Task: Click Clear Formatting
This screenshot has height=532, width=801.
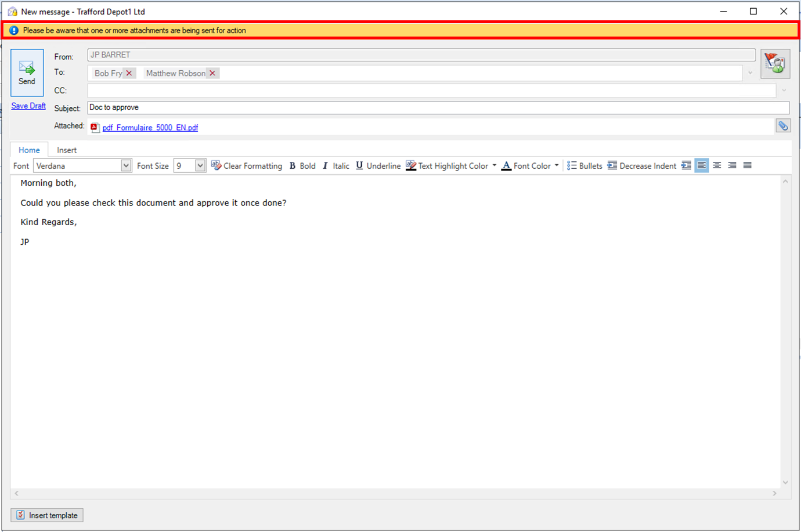Action: click(x=247, y=165)
